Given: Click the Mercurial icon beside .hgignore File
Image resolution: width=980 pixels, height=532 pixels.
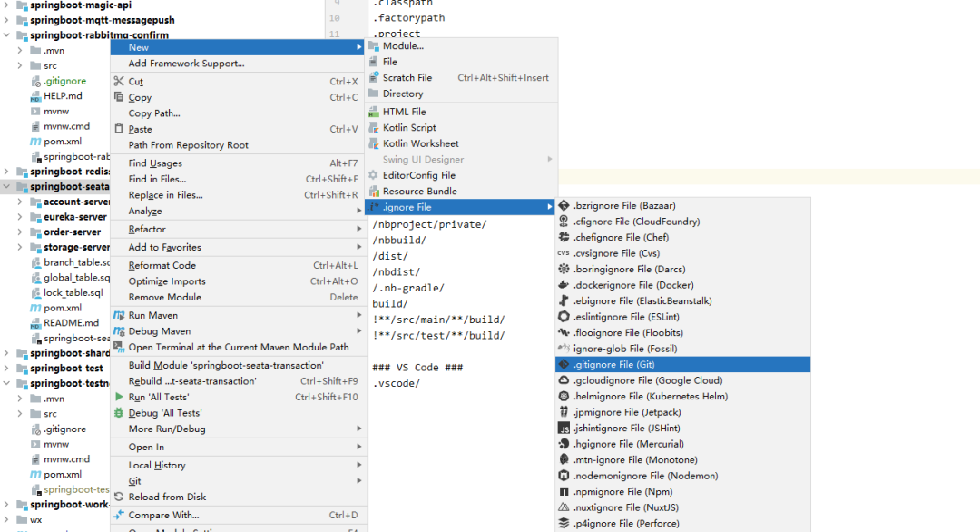Looking at the screenshot, I should [563, 444].
